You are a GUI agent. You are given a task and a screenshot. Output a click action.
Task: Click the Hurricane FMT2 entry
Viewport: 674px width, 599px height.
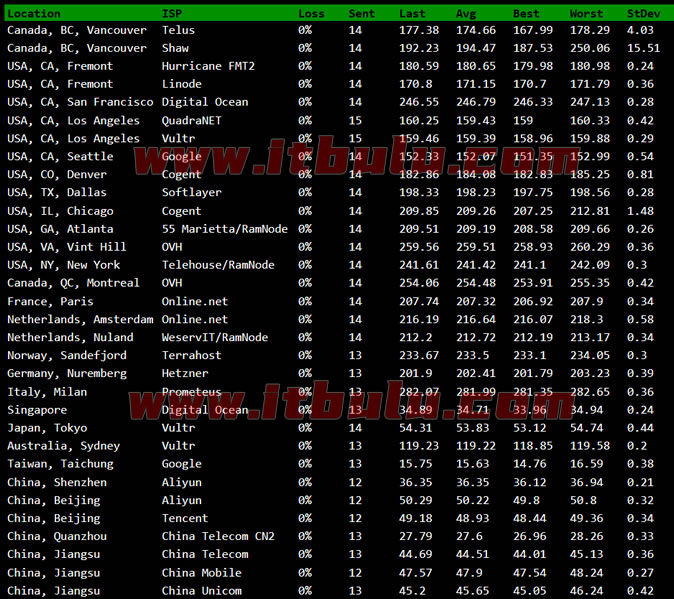pos(208,66)
